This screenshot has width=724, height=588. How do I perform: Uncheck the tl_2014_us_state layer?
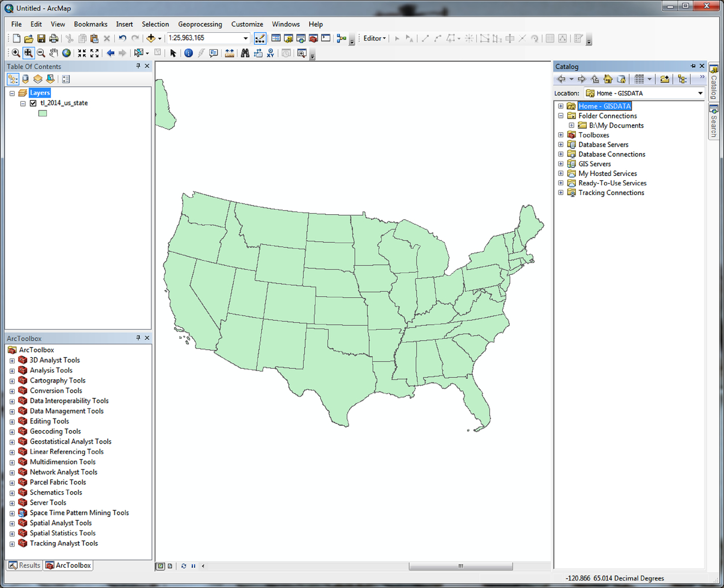[x=33, y=103]
